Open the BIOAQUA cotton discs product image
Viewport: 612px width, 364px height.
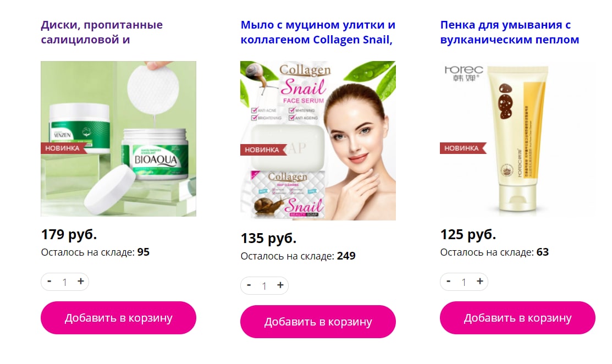(x=118, y=139)
